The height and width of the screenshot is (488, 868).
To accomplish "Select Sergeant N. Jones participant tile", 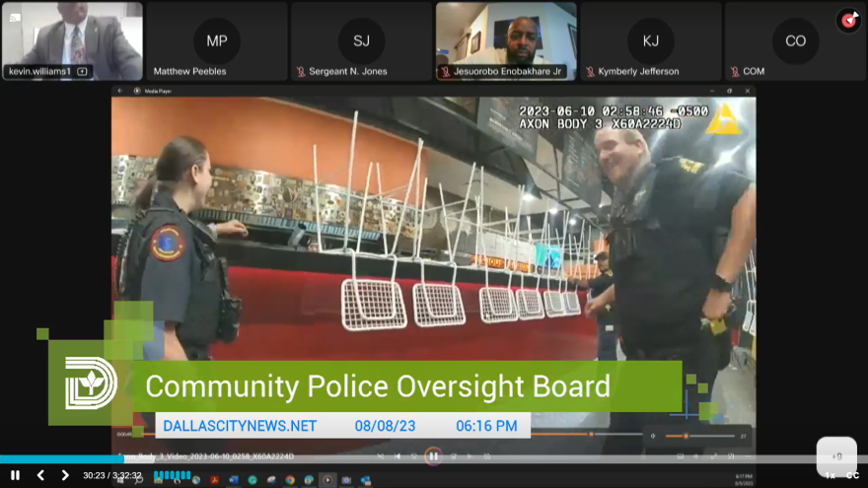I will (361, 41).
